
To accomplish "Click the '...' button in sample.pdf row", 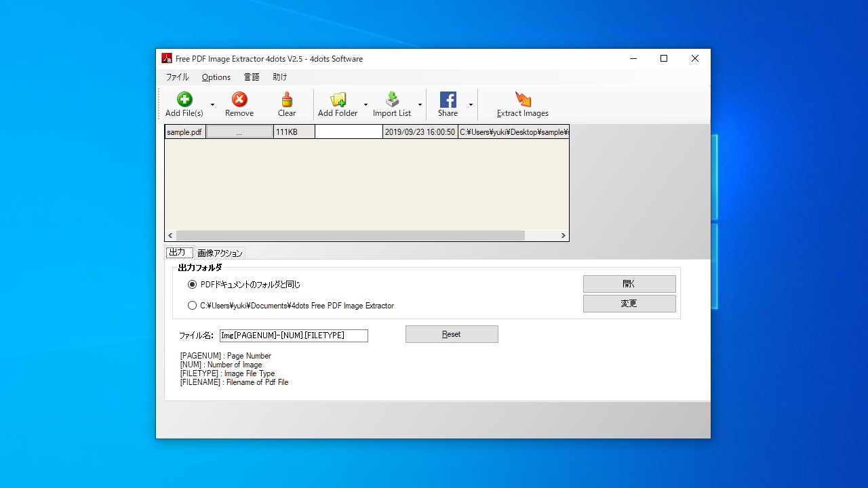I will pos(239,132).
